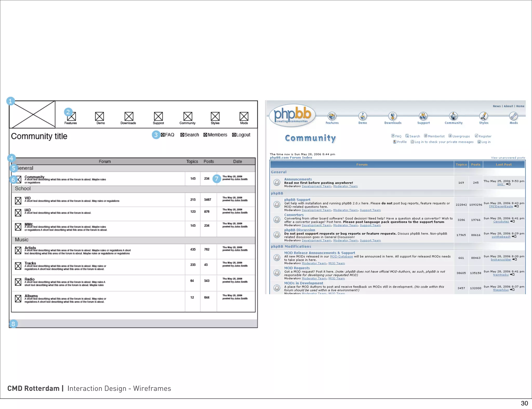Viewport: 532px width, 409px height.
Task: Open Features icon in phpBB header
Action: tap(332, 116)
